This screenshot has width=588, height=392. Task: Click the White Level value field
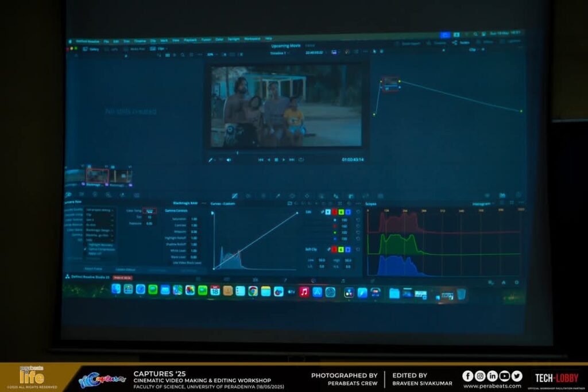coord(194,251)
